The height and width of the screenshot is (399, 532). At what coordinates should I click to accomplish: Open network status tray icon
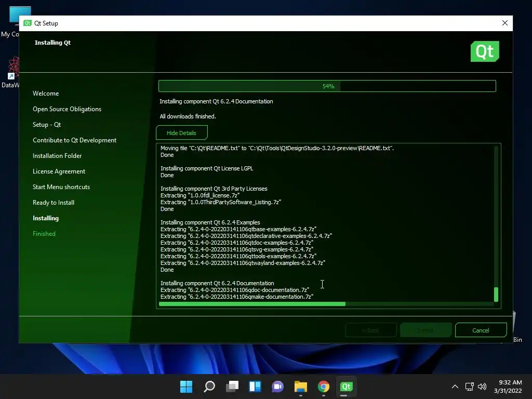[x=469, y=387]
